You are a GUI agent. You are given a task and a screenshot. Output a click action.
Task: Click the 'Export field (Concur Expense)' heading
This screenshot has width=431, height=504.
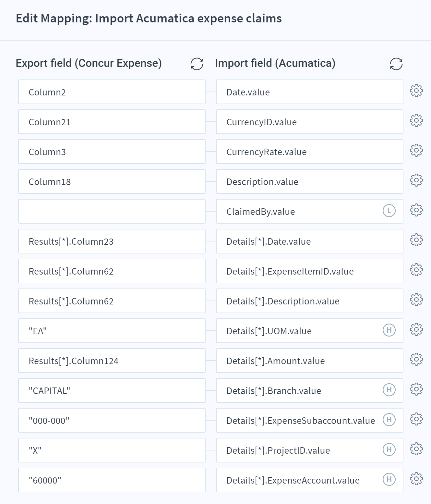89,63
